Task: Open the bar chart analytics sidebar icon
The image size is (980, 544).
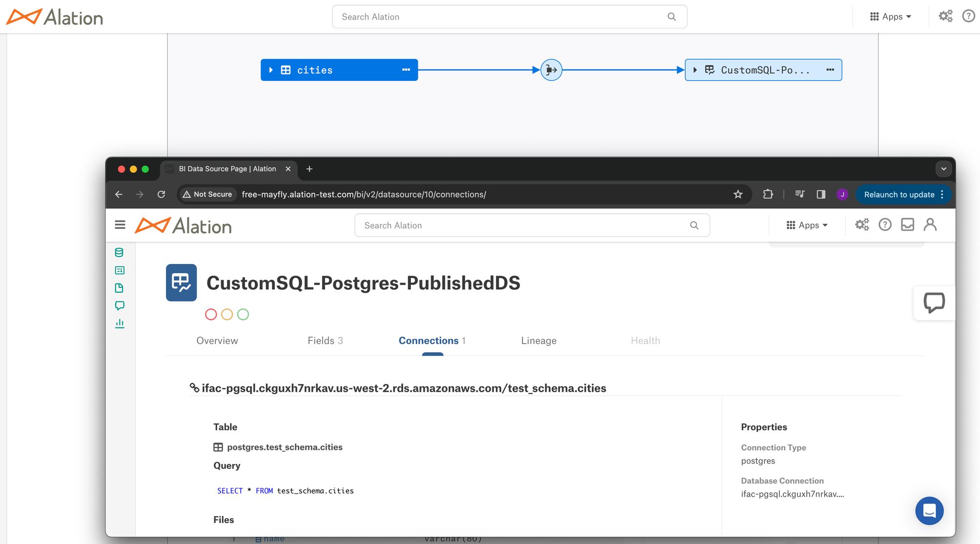Action: 119,323
